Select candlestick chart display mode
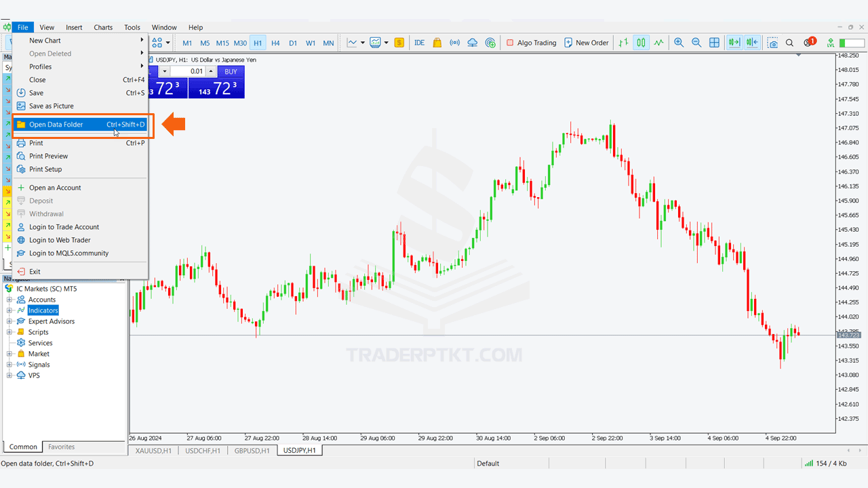The width and height of the screenshot is (868, 488). point(641,43)
